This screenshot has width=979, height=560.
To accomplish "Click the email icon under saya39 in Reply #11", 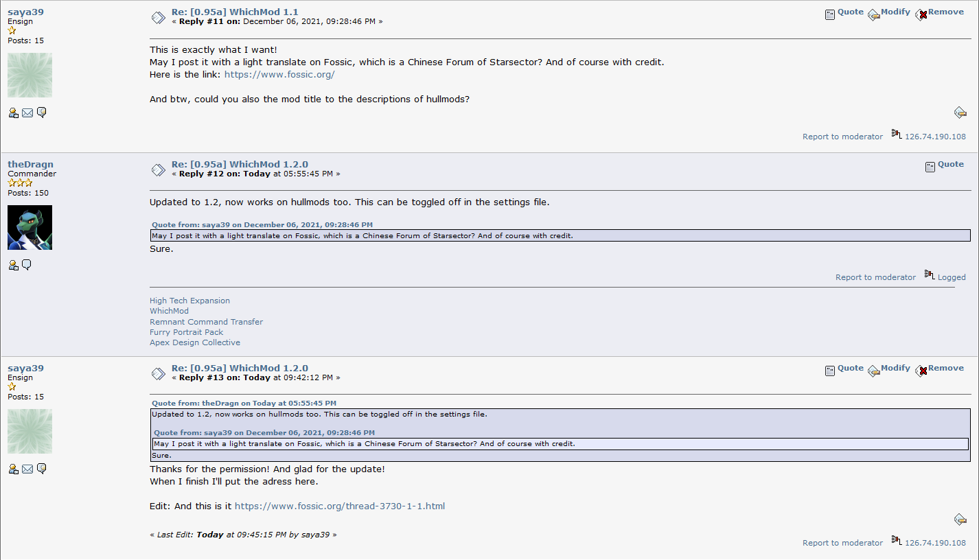I will (x=27, y=113).
